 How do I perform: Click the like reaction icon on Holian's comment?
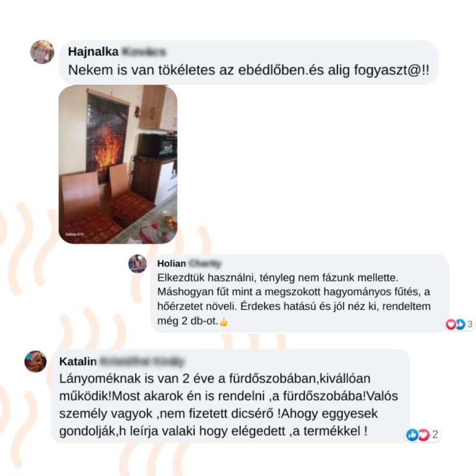click(460, 324)
